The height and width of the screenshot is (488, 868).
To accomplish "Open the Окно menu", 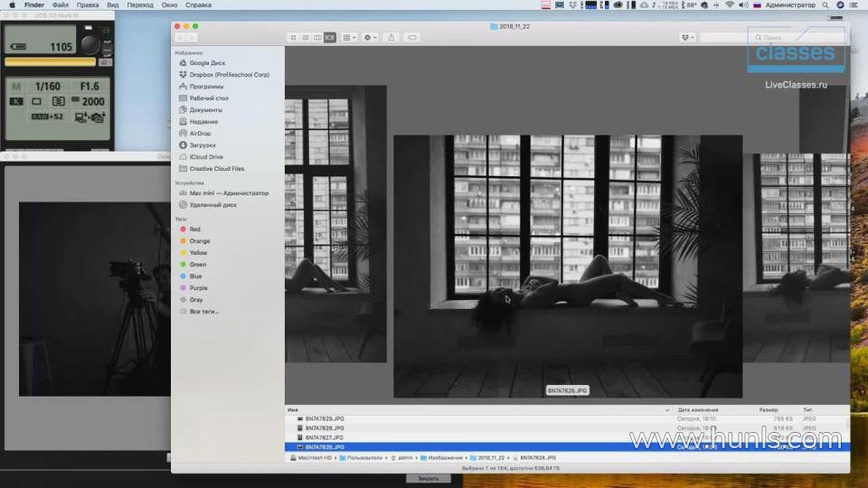I will tap(169, 5).
